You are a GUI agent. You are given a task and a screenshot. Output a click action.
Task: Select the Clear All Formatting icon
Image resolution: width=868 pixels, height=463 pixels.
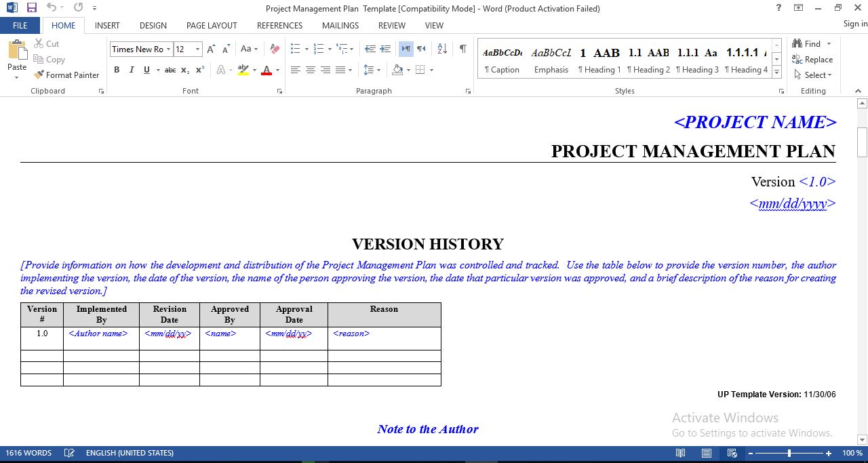click(x=274, y=48)
